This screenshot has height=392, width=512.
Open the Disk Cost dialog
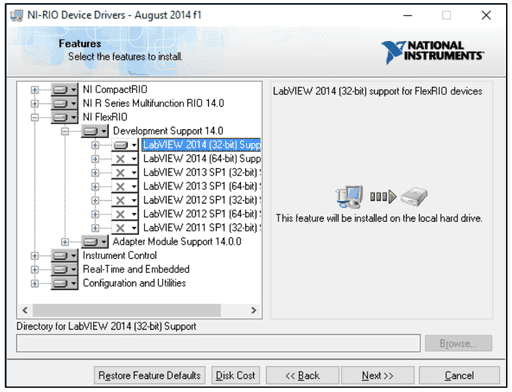(x=235, y=376)
